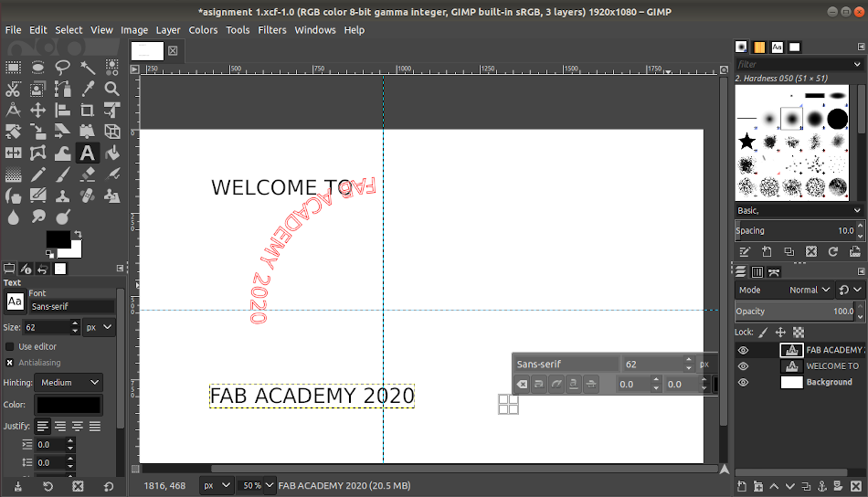868x497 pixels.
Task: Toggle italic in on-canvas text toolbar
Action: 556,384
